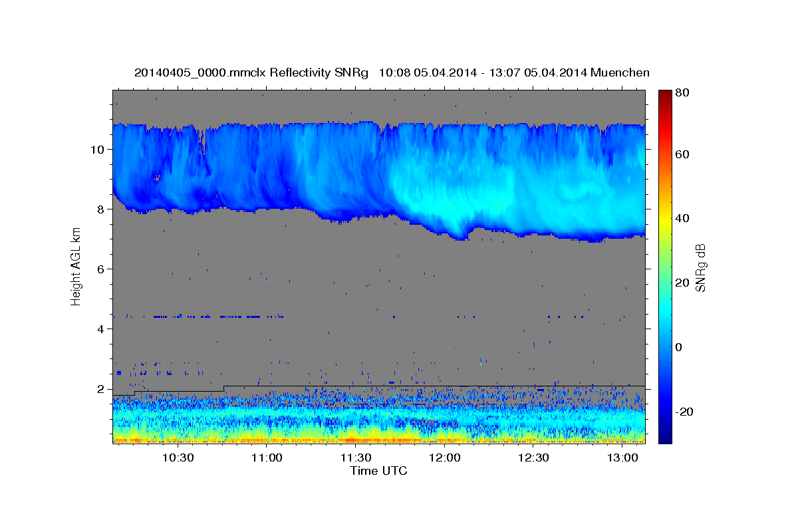Click the height tick label 2

point(100,389)
